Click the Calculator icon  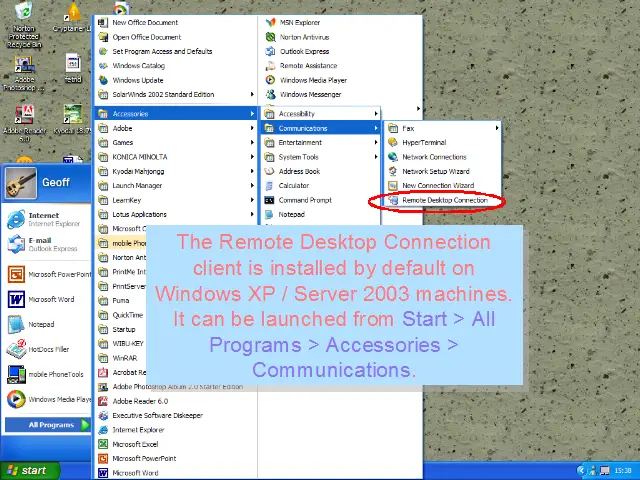pos(269,186)
